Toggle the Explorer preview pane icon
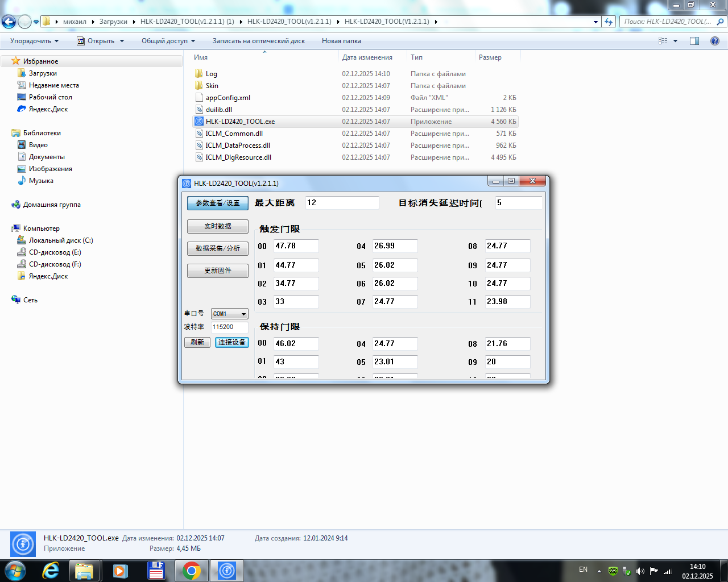Viewport: 728px width, 582px height. coord(694,41)
